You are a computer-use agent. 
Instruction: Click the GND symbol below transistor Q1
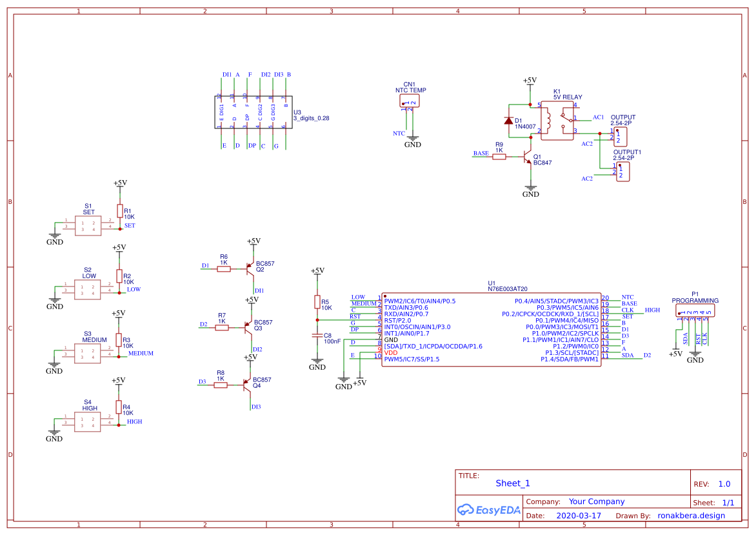click(x=530, y=189)
